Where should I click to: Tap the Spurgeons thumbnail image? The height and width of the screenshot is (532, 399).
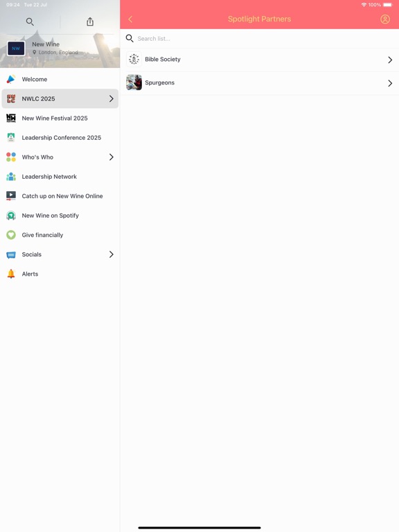pyautogui.click(x=134, y=82)
